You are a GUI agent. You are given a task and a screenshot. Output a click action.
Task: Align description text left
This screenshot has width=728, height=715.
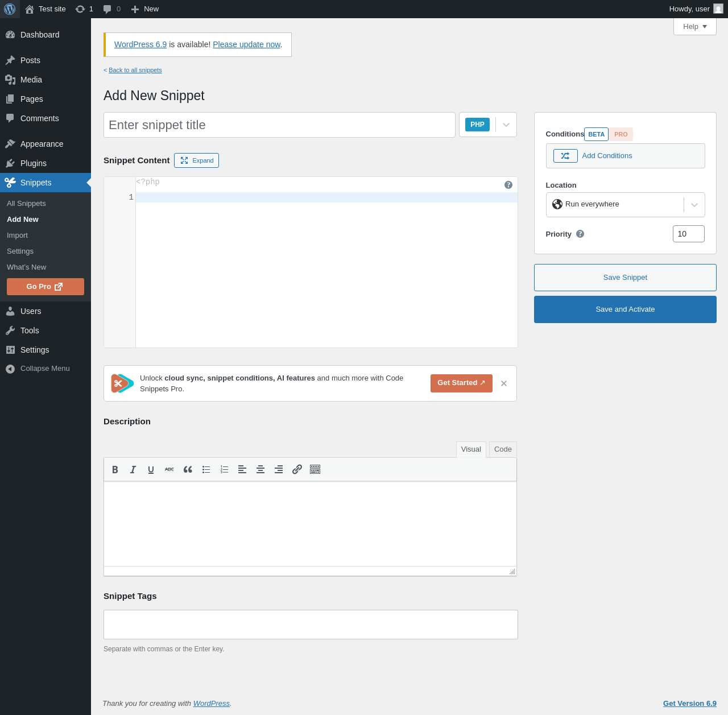coord(242,469)
